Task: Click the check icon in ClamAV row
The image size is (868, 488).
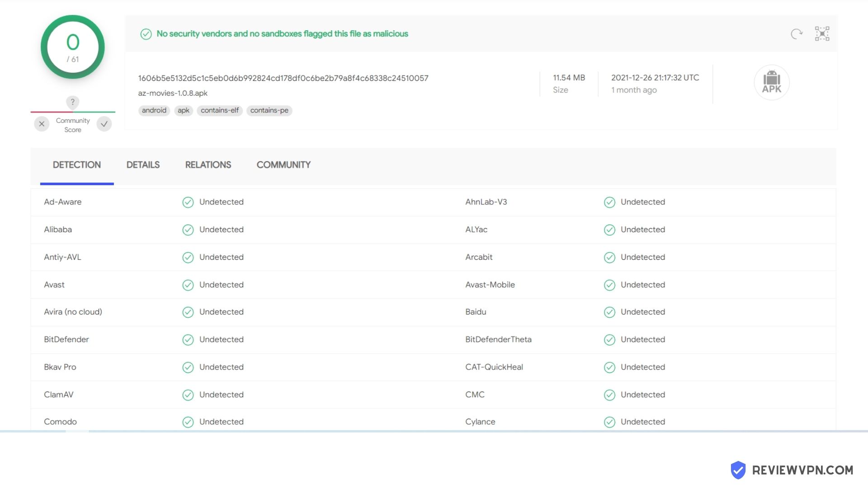Action: 188,395
